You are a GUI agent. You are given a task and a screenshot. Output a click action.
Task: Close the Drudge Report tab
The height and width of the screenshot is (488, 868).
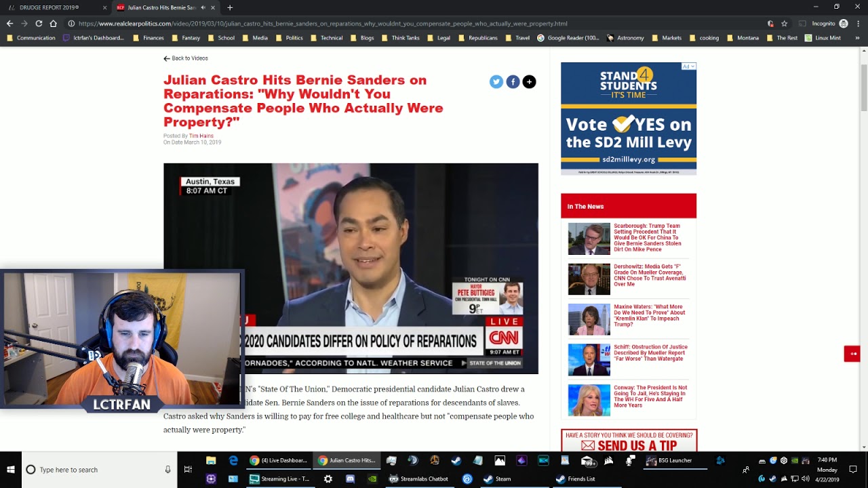pyautogui.click(x=104, y=7)
